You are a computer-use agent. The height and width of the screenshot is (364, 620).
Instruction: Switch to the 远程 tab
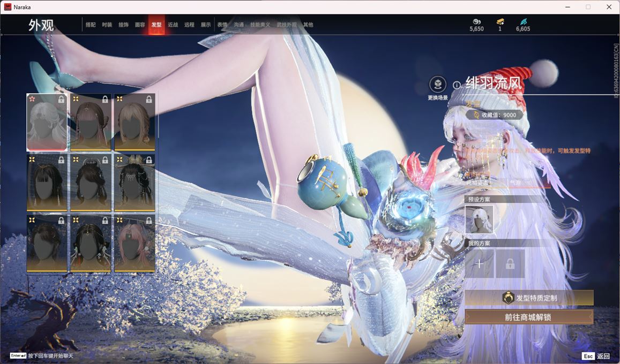tap(189, 25)
